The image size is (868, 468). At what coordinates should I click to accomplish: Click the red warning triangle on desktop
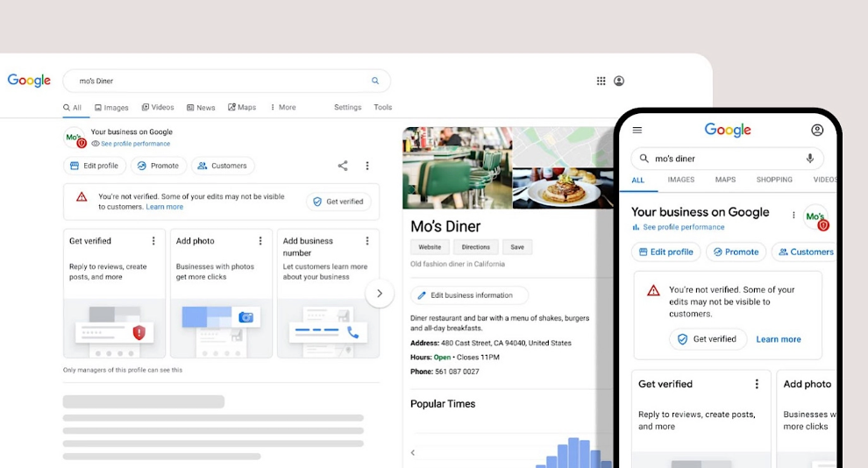pos(82,197)
